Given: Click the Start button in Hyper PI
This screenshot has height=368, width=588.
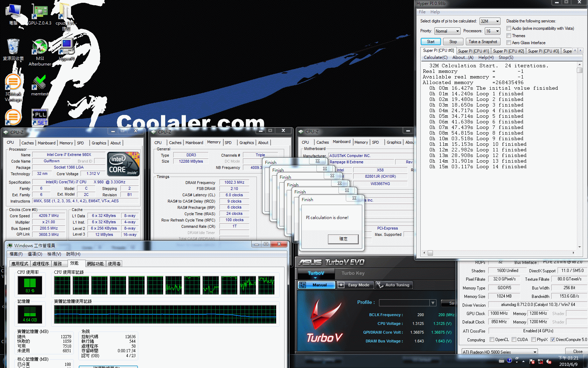Looking at the screenshot, I should coord(430,42).
